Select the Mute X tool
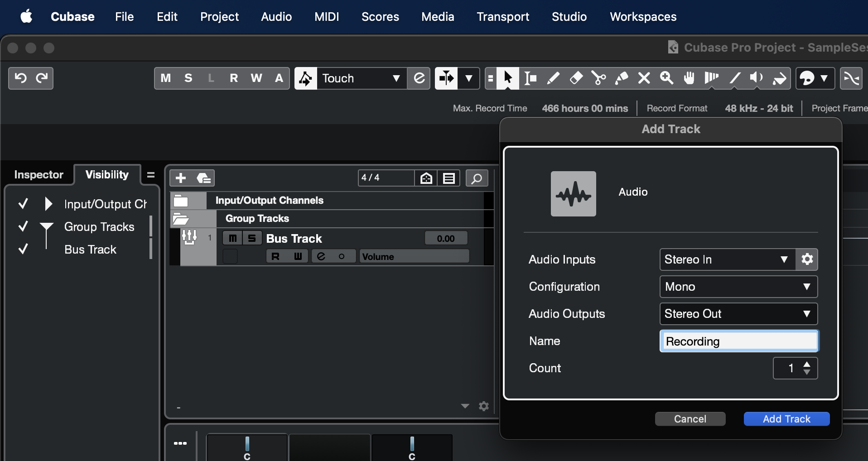Screen dimensions: 868x461 click(644, 78)
